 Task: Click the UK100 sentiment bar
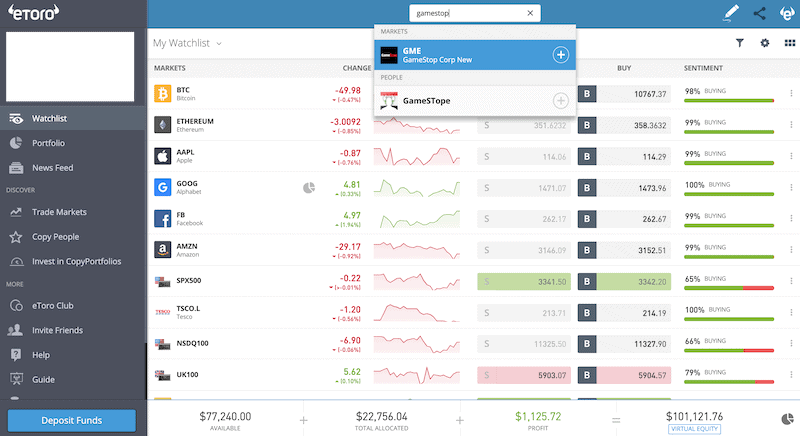(x=729, y=381)
